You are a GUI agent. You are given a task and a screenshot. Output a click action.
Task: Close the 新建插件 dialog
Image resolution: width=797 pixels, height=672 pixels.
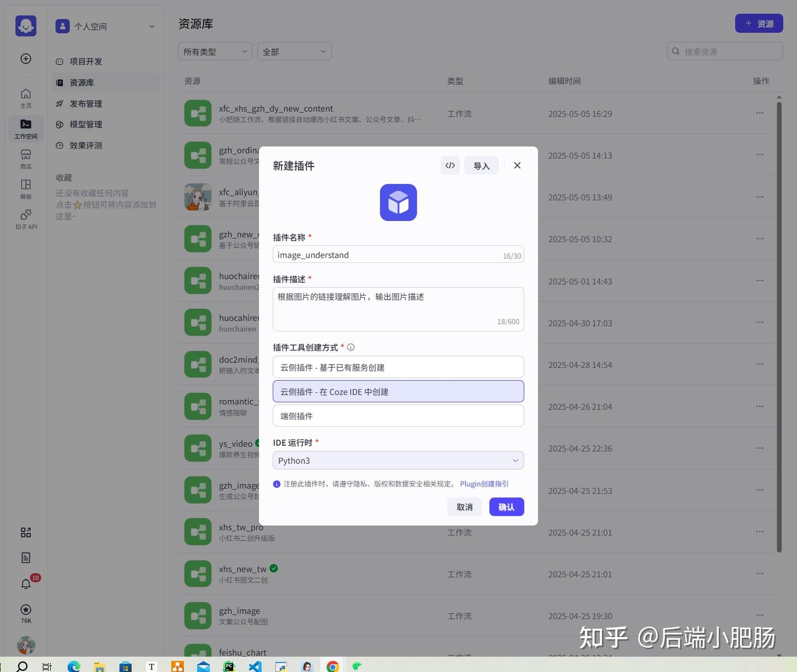[x=517, y=166]
